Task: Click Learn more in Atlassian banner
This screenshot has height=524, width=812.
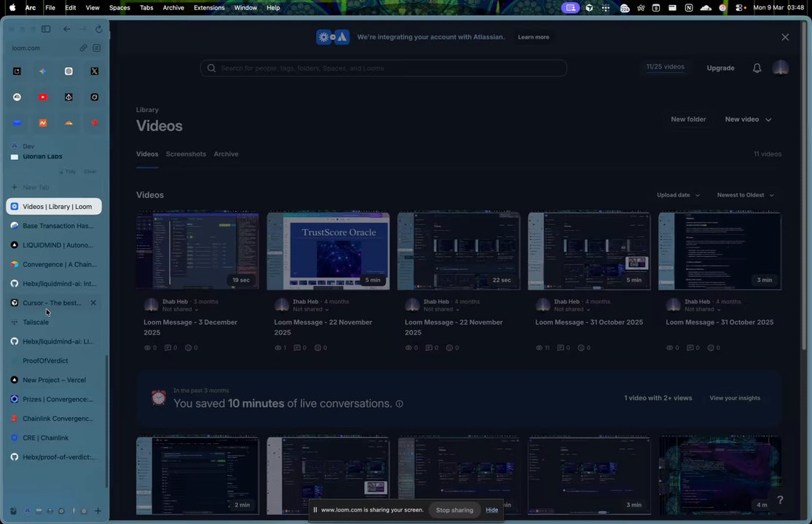Action: coord(533,37)
